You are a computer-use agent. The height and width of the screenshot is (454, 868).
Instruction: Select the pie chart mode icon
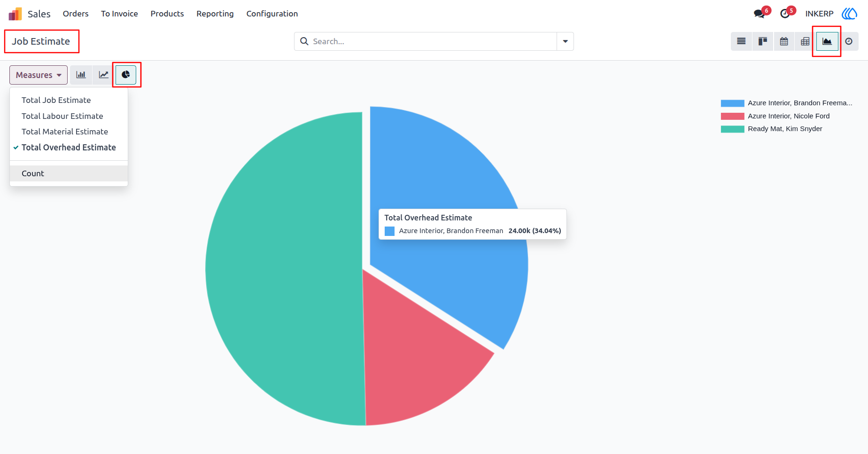(126, 75)
